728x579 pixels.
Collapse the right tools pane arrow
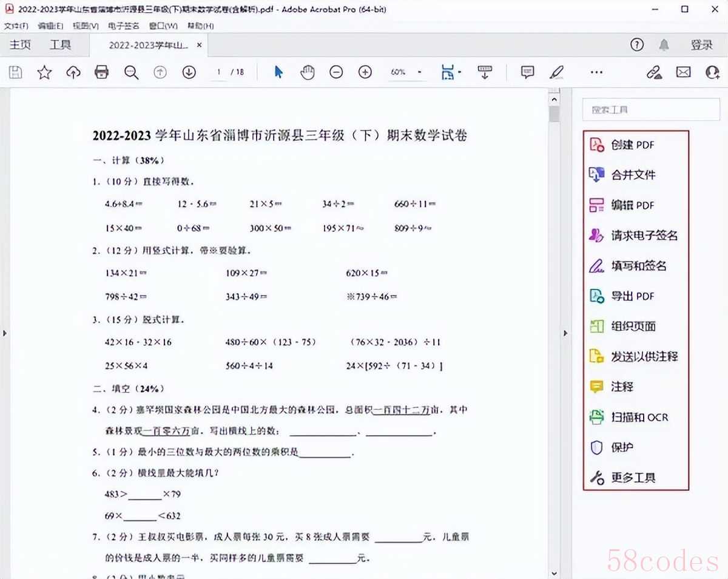tap(565, 333)
